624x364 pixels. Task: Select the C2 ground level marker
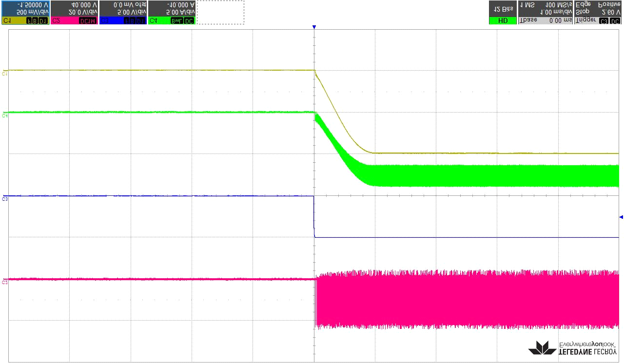5,282
